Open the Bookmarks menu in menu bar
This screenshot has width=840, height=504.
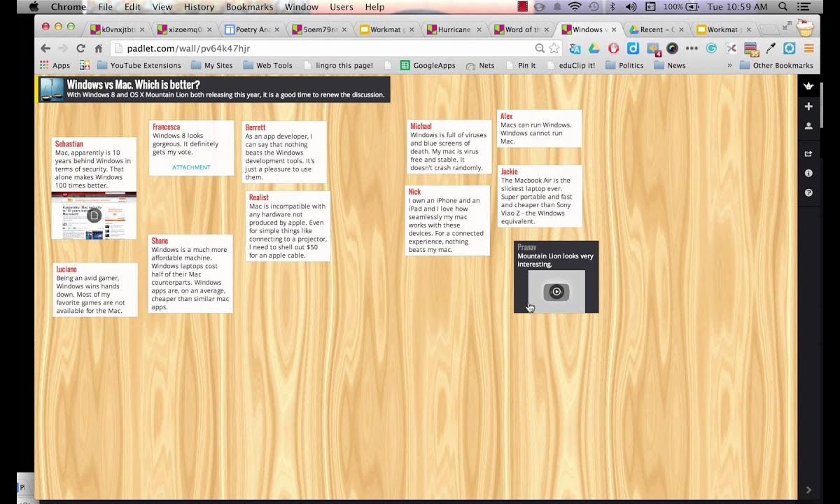[x=250, y=7]
